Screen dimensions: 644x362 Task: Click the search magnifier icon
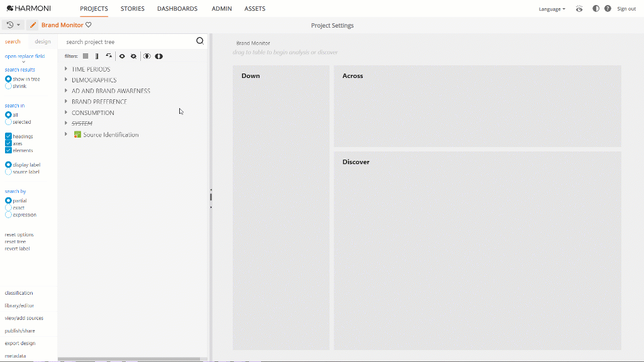click(200, 41)
